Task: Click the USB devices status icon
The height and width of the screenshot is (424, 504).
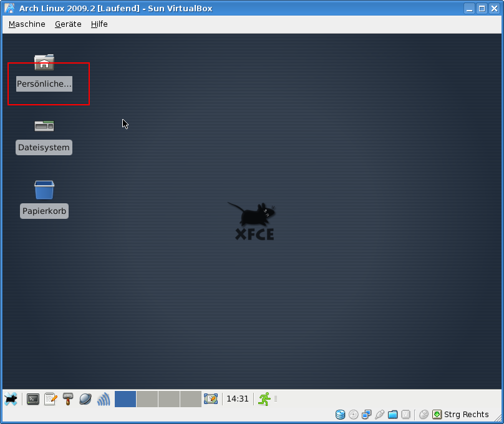Action: click(x=379, y=415)
